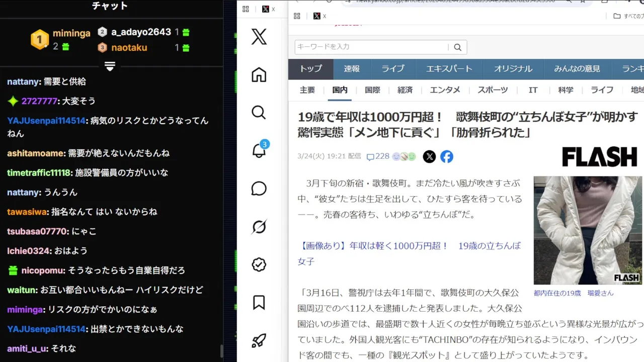644x362 pixels.
Task: Share article via Facebook icon
Action: click(x=447, y=157)
